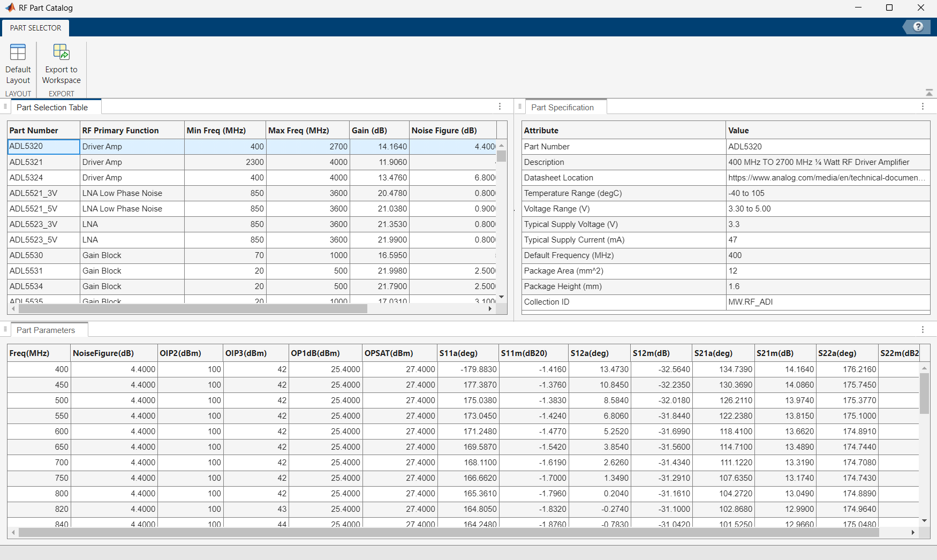
Task: Click the Export to Workspace icon
Action: point(61,52)
